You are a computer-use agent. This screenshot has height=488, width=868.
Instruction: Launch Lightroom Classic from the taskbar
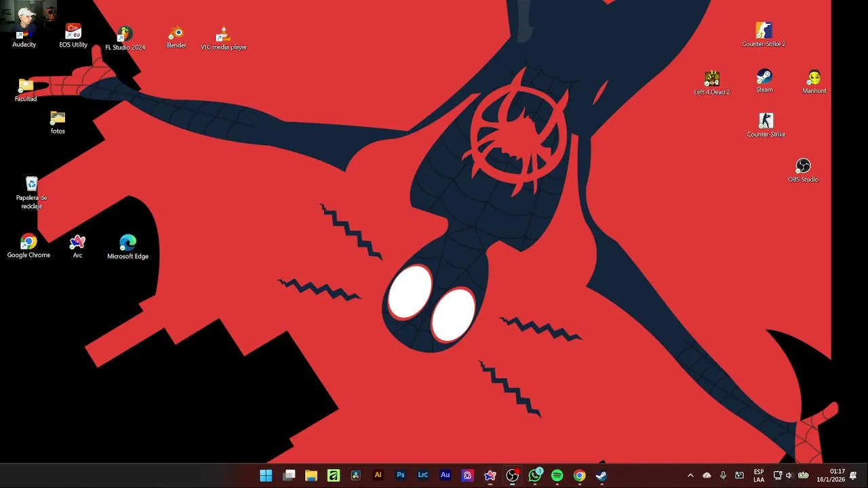[423, 476]
